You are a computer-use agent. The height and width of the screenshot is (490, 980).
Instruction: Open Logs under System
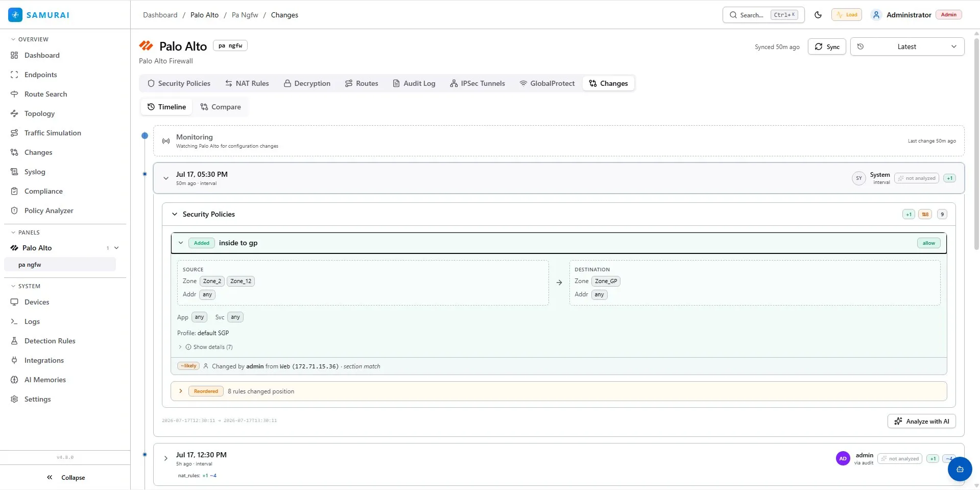pos(32,321)
